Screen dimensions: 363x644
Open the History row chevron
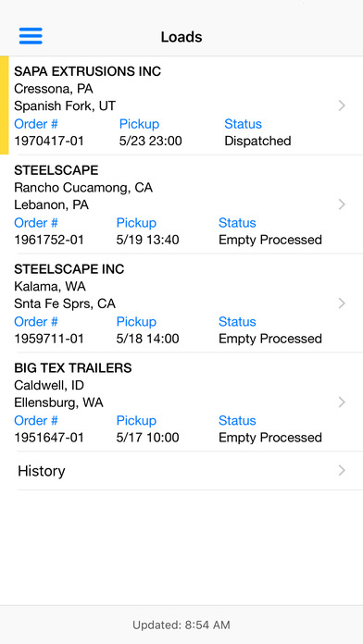click(x=342, y=471)
